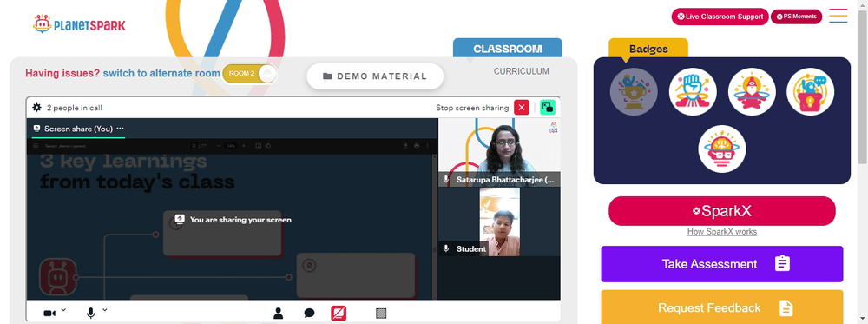Select the Student video tile
The width and height of the screenshot is (868, 324).
499,222
